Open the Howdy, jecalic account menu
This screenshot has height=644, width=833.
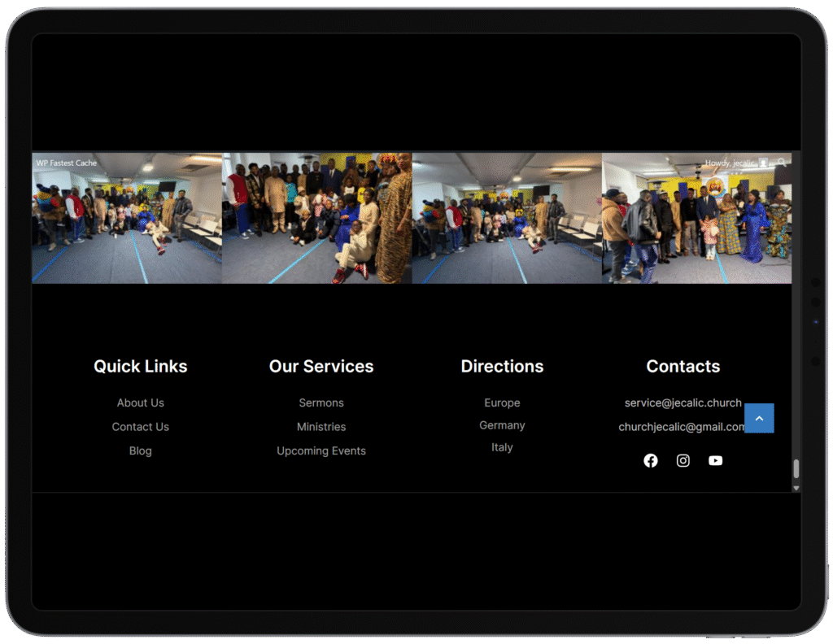tap(730, 163)
